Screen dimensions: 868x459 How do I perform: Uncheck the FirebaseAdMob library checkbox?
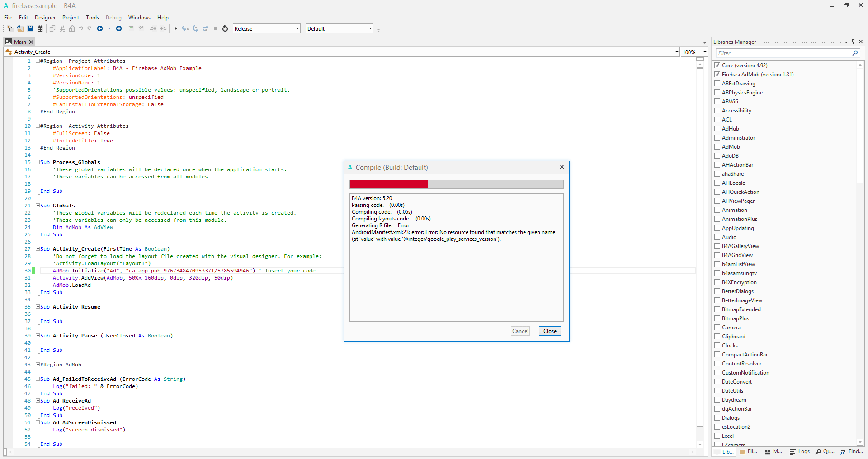click(717, 75)
